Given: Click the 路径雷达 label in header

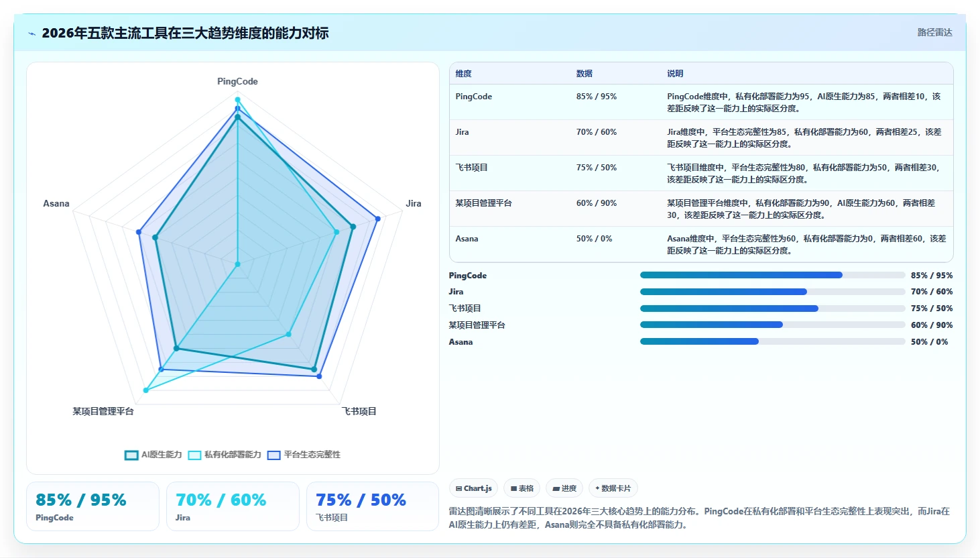Looking at the screenshot, I should click(934, 32).
